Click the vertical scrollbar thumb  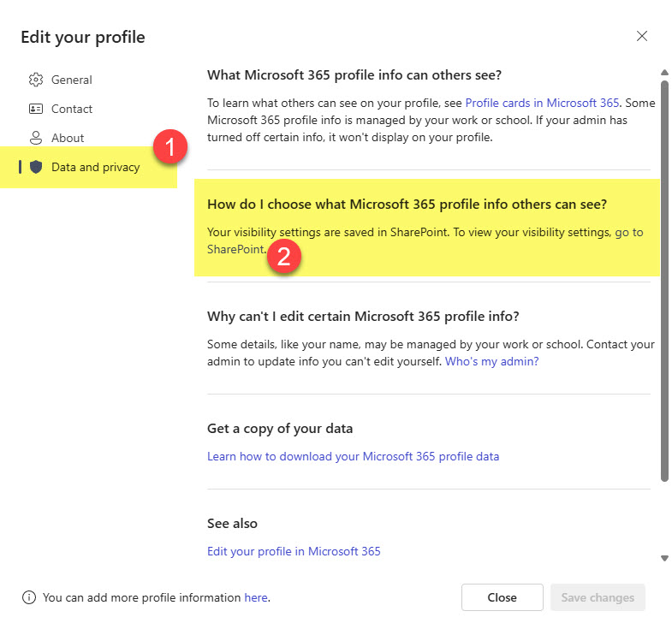[664, 281]
